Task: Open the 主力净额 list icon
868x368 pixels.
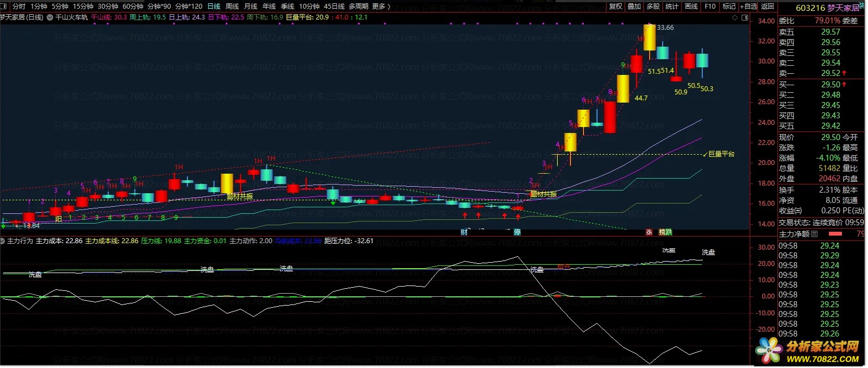Action: [x=814, y=234]
